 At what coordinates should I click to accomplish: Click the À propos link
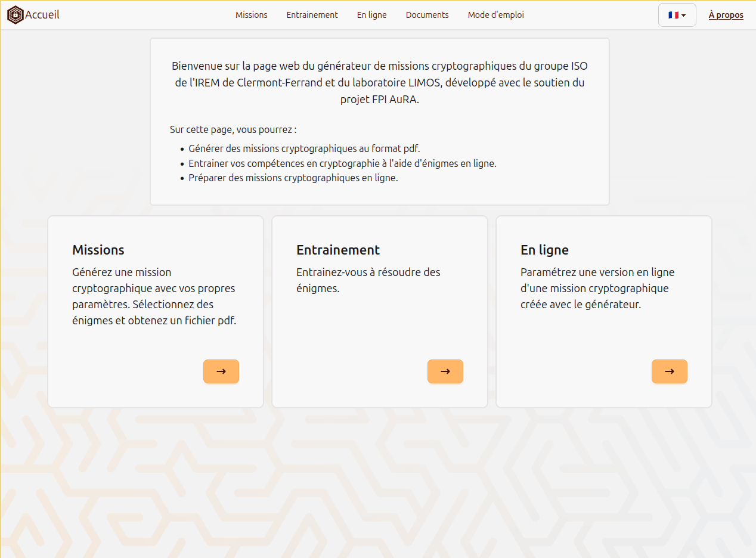[726, 14]
